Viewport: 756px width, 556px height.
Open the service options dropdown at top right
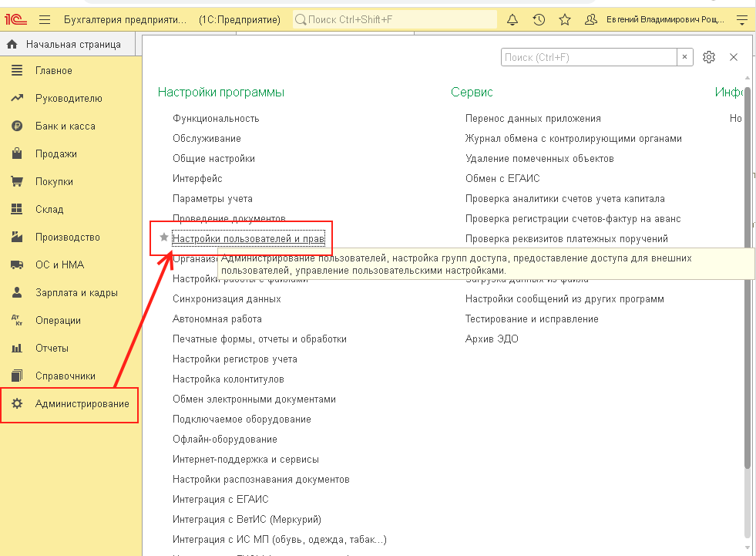[x=742, y=19]
